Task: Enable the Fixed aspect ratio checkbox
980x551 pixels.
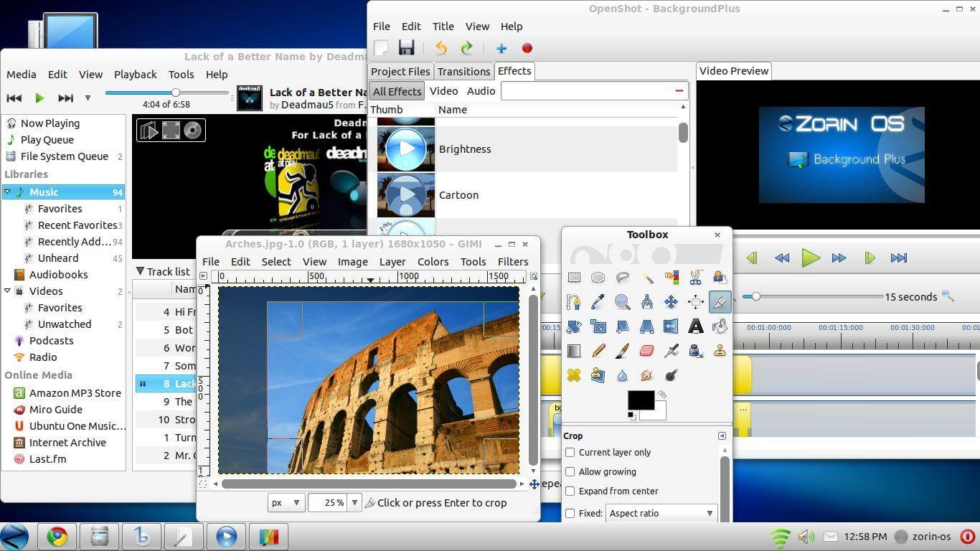Action: tap(570, 513)
